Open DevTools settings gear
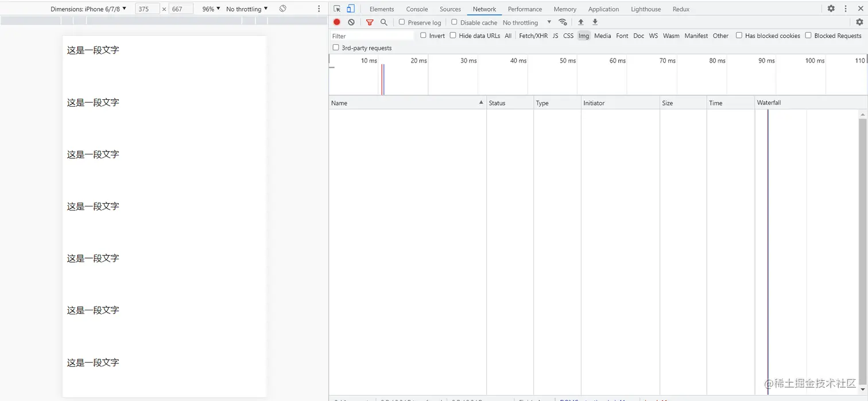Image resolution: width=868 pixels, height=401 pixels. point(831,9)
